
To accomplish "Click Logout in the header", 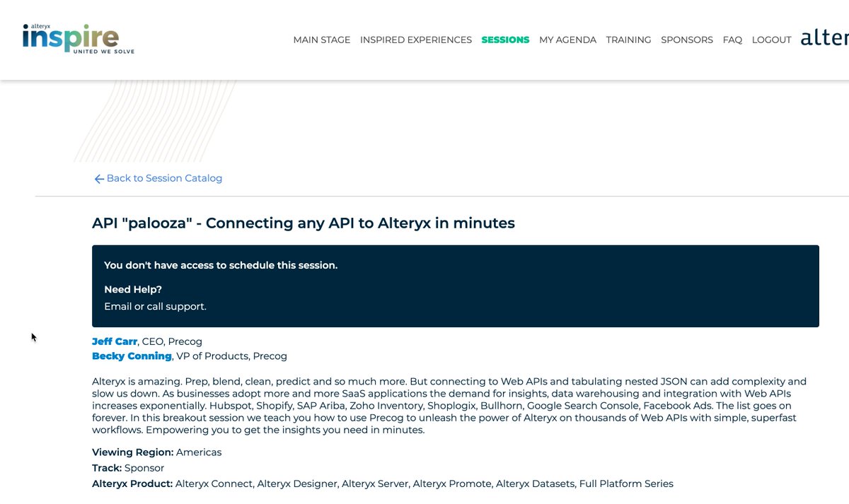I will (771, 40).
